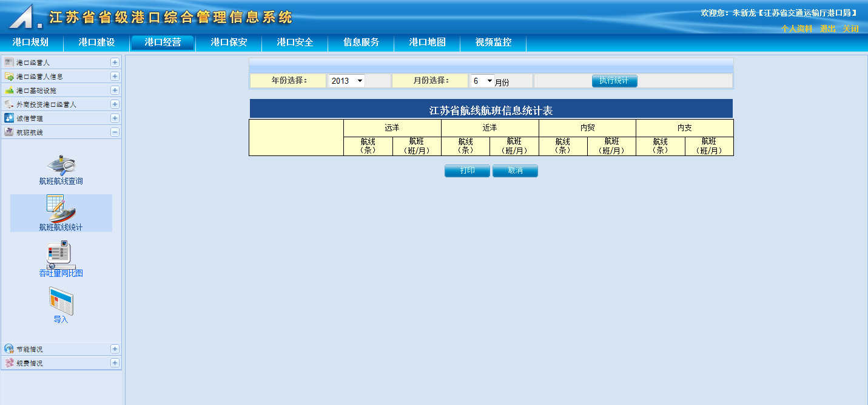Click the 航班航线统计 icon
The width and height of the screenshot is (868, 405).
click(x=61, y=209)
